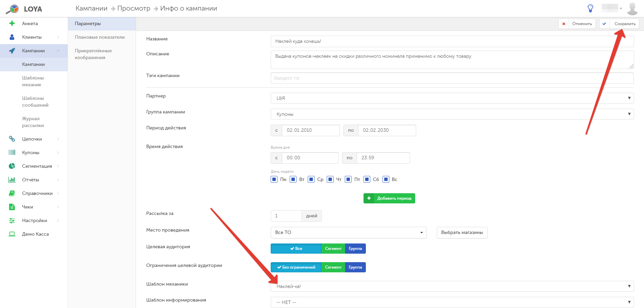
Task: Toggle the Пт weekday checkbox
Action: click(x=348, y=179)
